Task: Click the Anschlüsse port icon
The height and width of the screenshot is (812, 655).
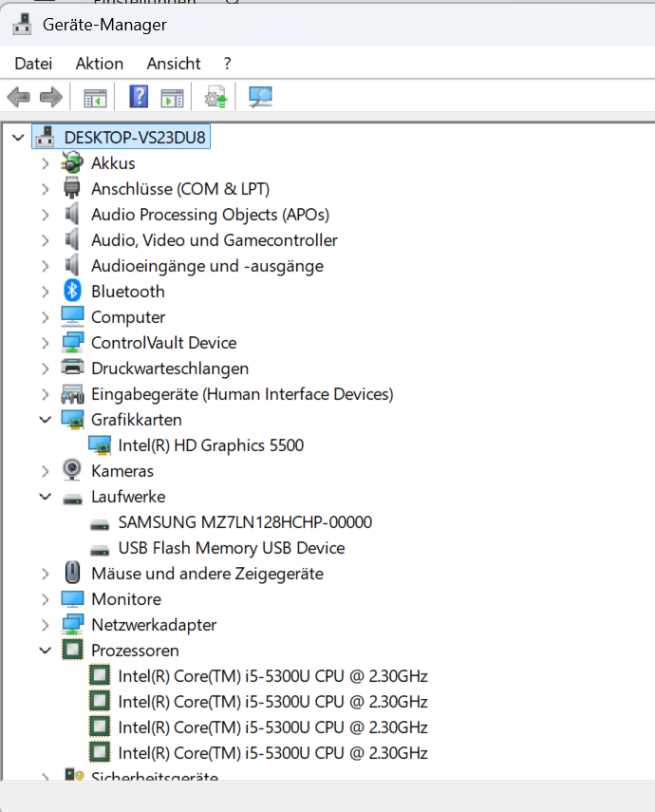Action: (x=72, y=188)
